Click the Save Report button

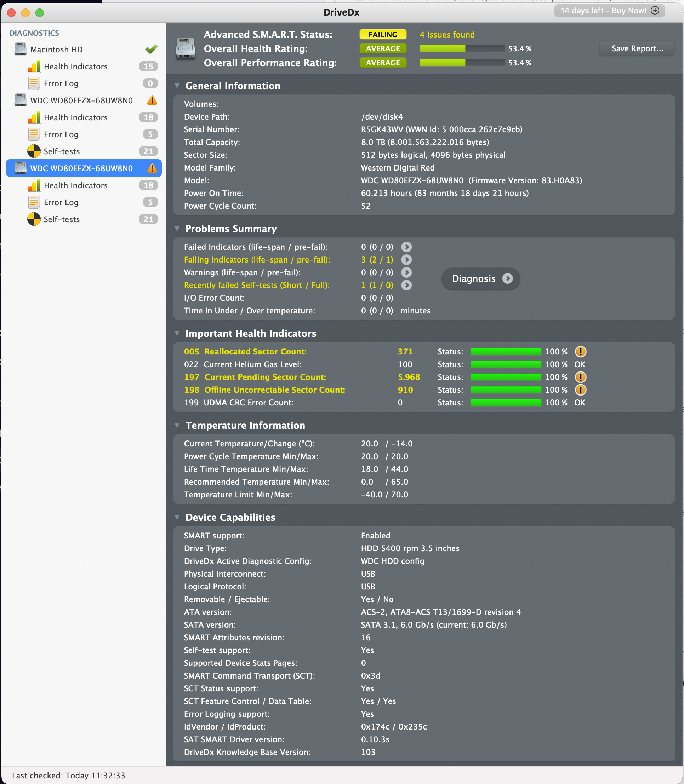[x=637, y=48]
